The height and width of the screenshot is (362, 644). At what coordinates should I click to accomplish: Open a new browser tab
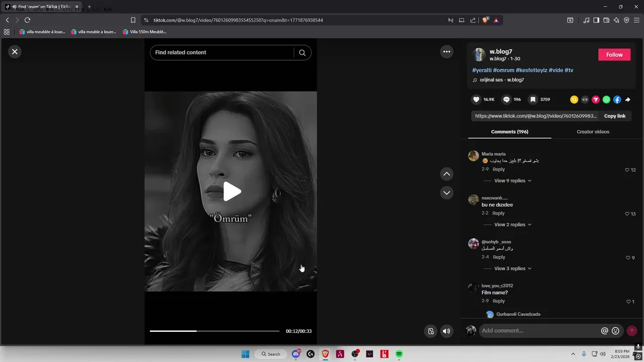pos(89,7)
